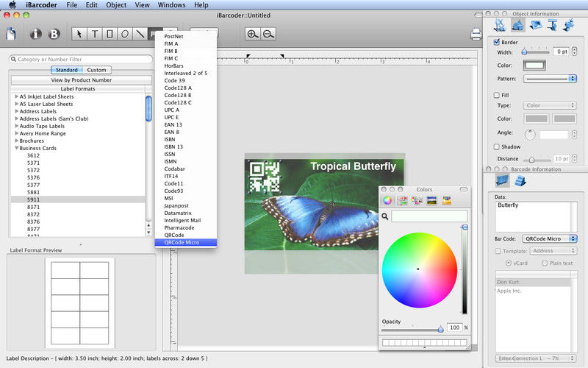Open the Windows menu
Image resolution: width=588 pixels, height=368 pixels.
(171, 5)
